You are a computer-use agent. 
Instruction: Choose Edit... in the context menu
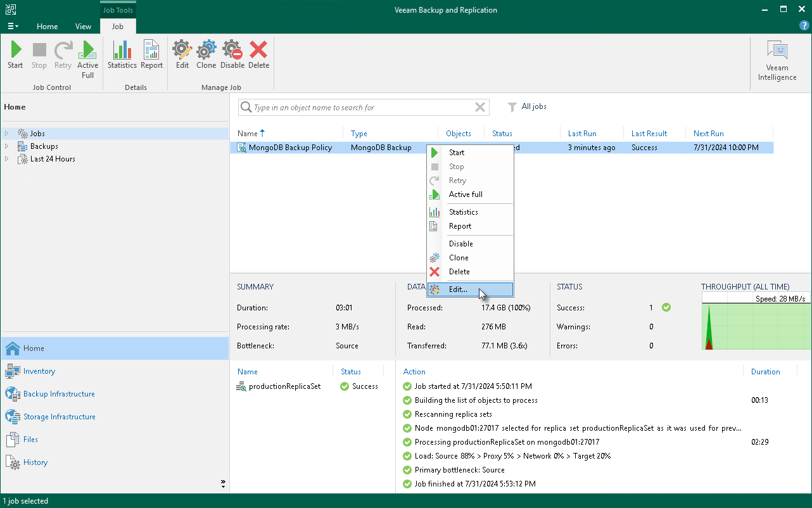[x=470, y=289]
